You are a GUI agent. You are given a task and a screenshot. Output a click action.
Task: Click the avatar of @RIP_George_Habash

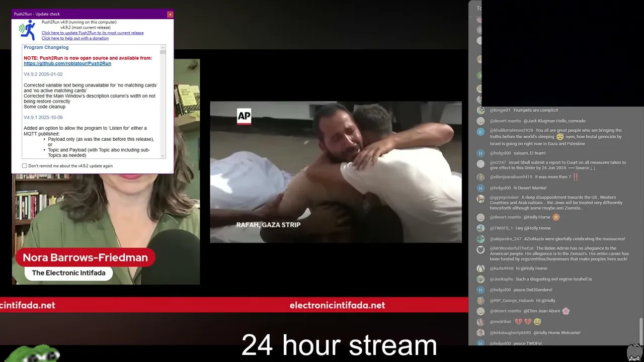click(480, 301)
